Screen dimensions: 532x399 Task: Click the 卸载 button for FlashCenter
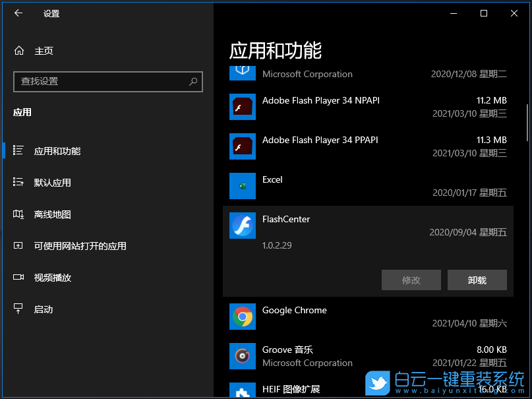477,280
